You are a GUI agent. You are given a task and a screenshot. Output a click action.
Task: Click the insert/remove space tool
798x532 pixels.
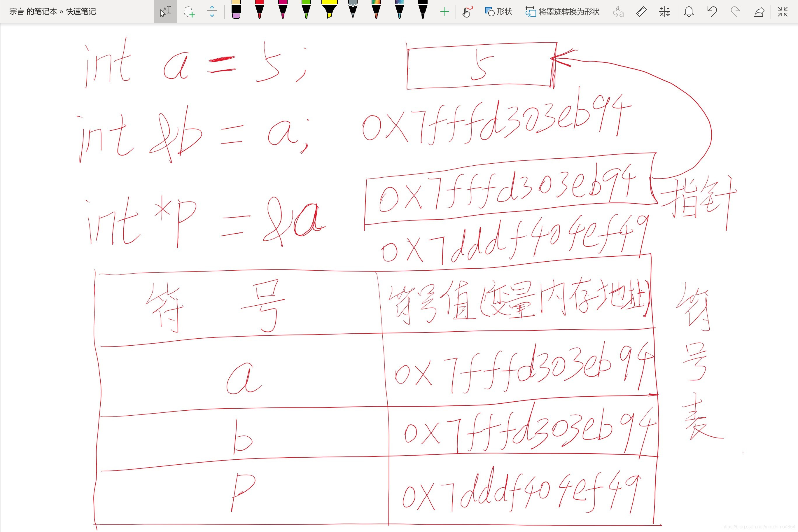[212, 12]
